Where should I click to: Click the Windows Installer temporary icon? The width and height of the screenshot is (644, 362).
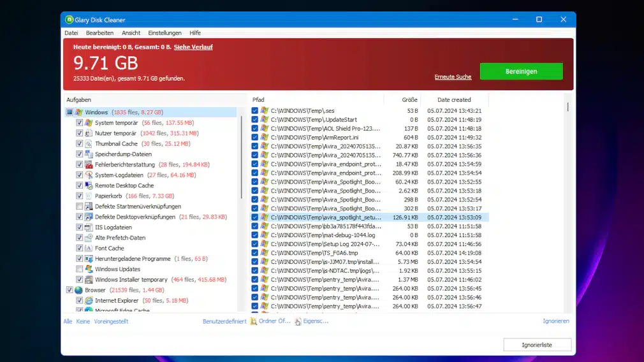click(89, 280)
